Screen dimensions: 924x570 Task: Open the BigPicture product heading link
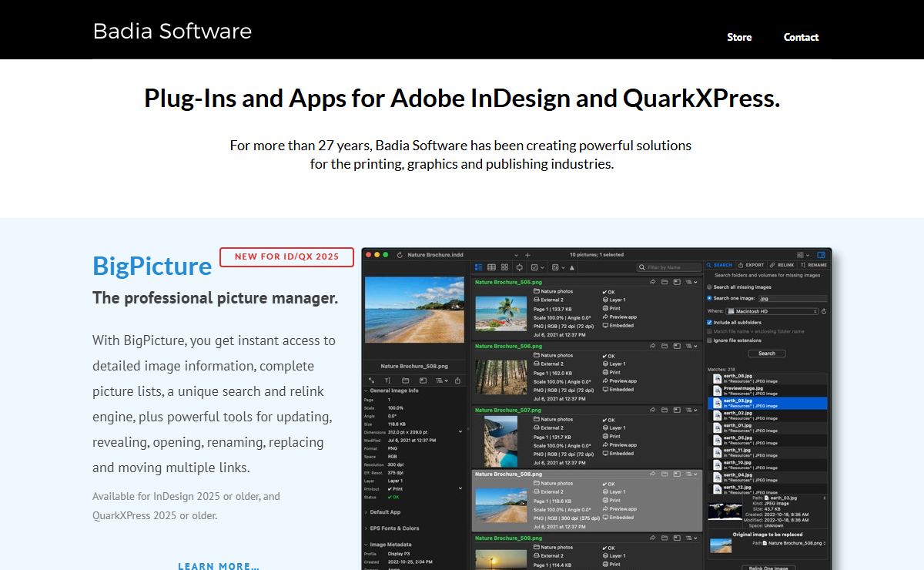point(152,266)
